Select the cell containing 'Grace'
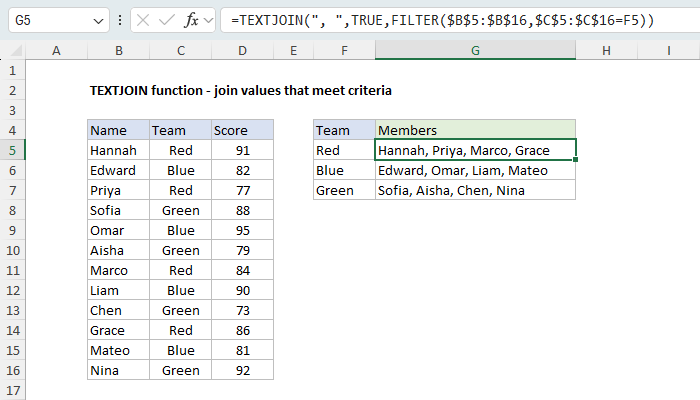 click(118, 330)
